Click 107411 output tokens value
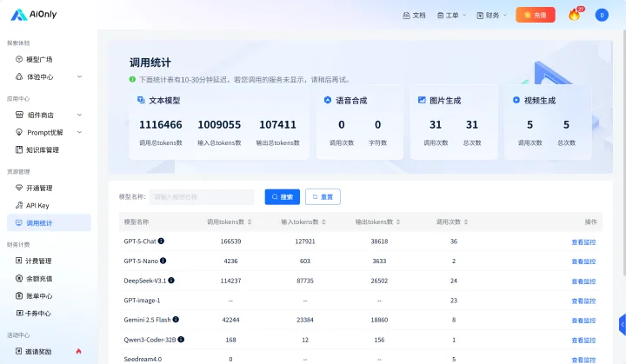Image resolution: width=626 pixels, height=364 pixels. [278, 125]
